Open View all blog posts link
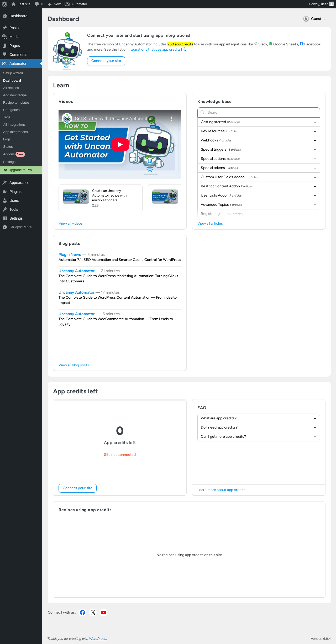This screenshot has width=336, height=644. (74, 365)
